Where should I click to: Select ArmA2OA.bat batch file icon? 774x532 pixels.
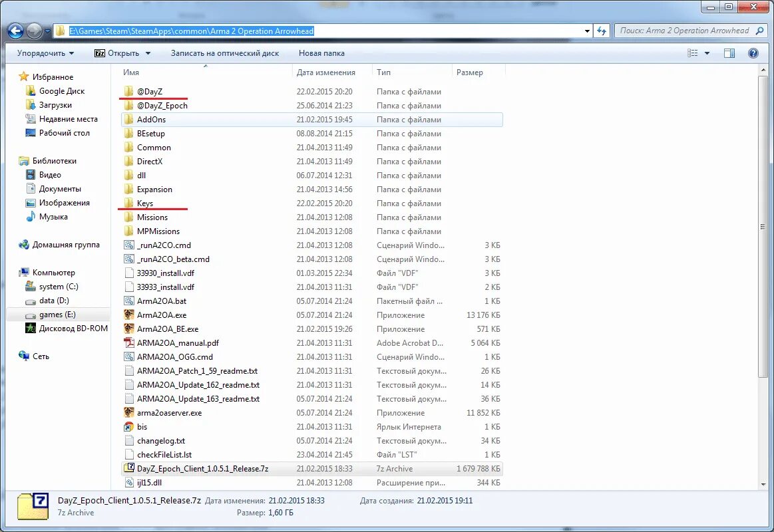[x=129, y=301]
